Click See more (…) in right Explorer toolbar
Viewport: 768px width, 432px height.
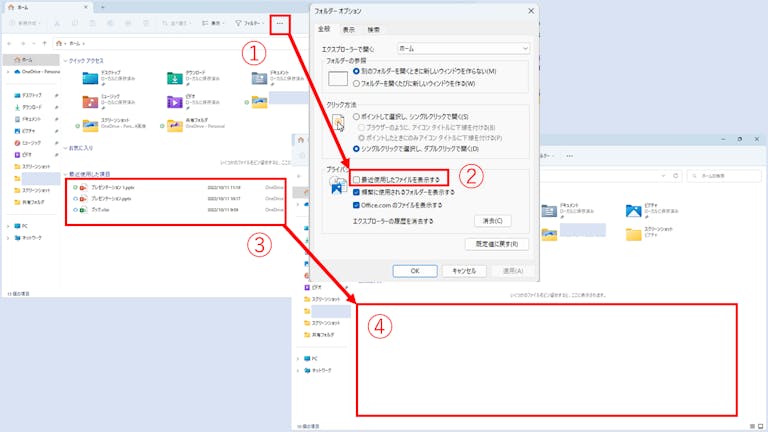tap(569, 156)
